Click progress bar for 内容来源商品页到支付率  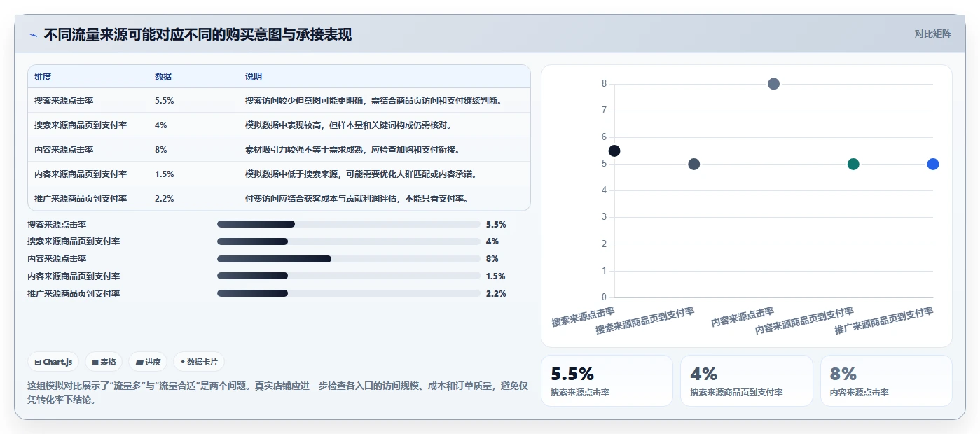click(x=349, y=276)
